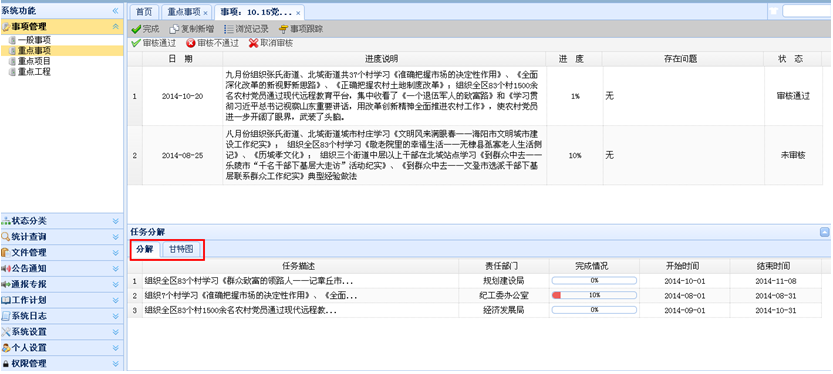833x374 pixels.
Task: Select 重点项目 in the tree
Action: 34,61
